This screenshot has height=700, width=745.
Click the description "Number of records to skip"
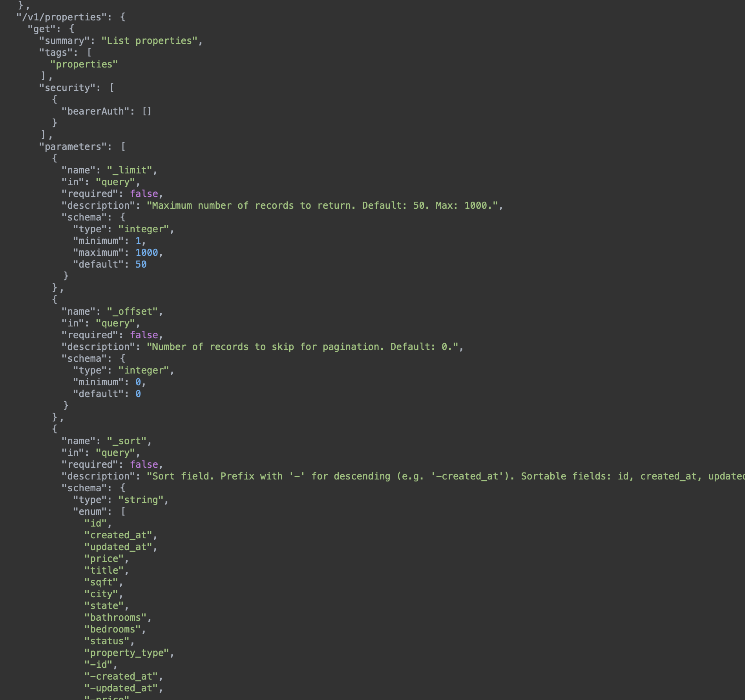tap(302, 347)
